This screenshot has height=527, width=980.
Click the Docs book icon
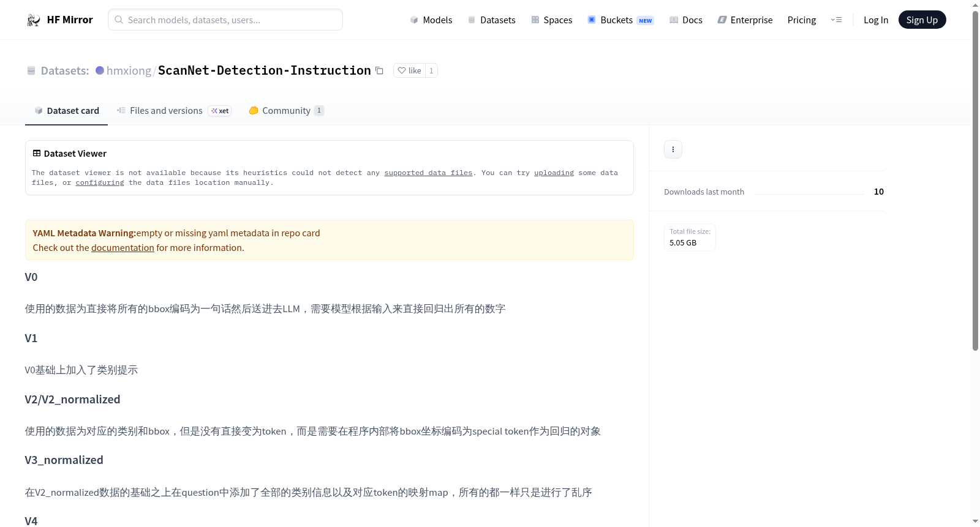674,20
